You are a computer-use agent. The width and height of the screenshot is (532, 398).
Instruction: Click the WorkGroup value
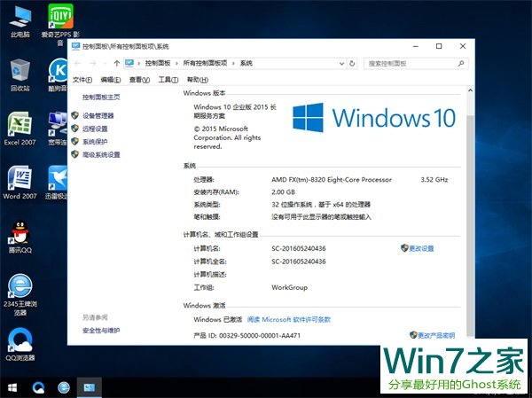point(289,287)
